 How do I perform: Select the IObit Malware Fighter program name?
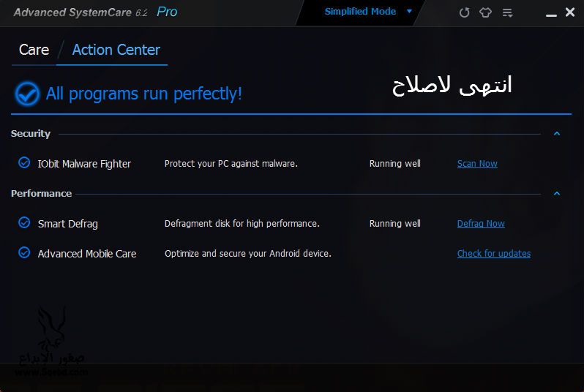84,164
